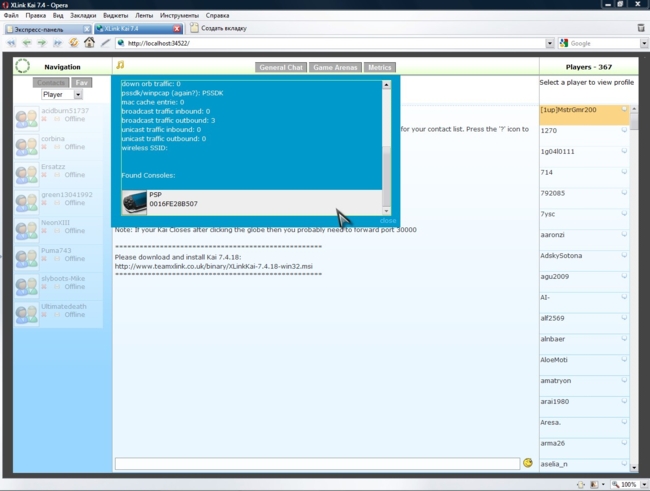Image resolution: width=650 pixels, height=491 pixels.
Task: Switch to the Экспресс-панель tab
Action: pyautogui.click(x=44, y=29)
